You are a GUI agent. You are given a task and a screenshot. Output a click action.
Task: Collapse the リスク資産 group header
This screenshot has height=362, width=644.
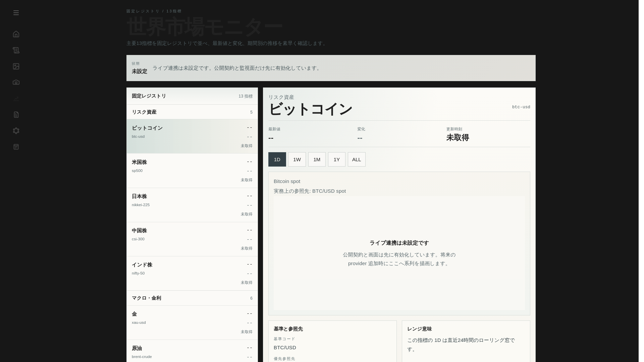click(x=192, y=112)
